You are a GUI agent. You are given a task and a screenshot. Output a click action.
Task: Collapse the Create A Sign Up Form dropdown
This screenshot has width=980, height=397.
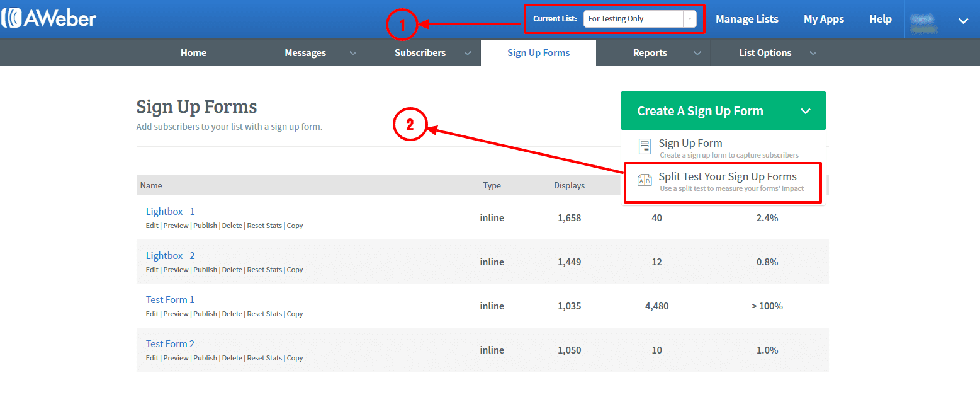pyautogui.click(x=806, y=112)
